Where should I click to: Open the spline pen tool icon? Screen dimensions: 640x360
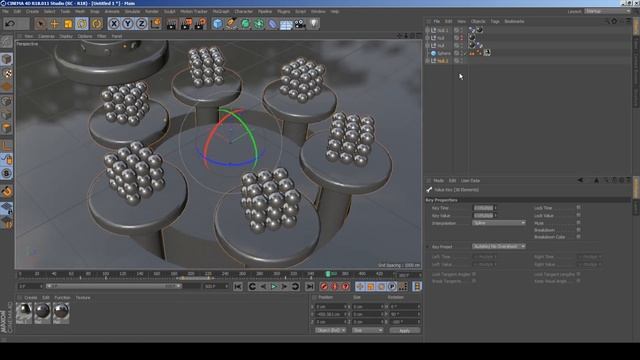click(231, 24)
